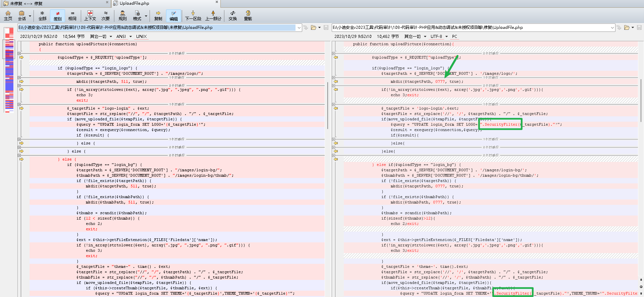This screenshot has width=644, height=297.
Task: Toggle 全部 (show all lines) filter
Action: click(x=42, y=15)
